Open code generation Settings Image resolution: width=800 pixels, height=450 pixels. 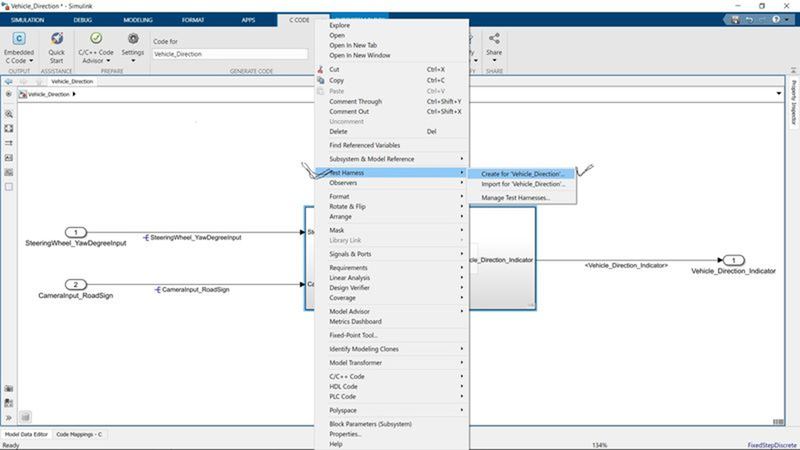click(133, 48)
